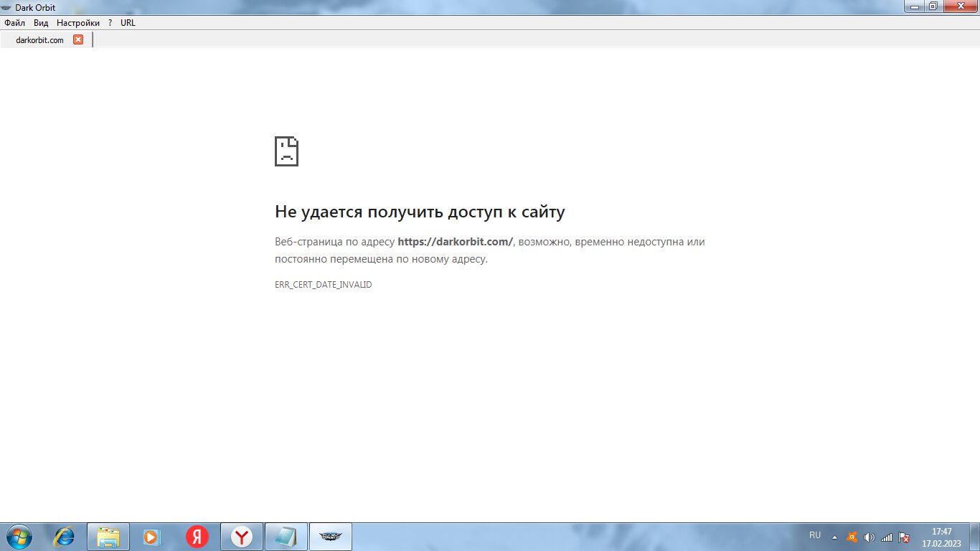Minimize the Dark Orbit window

(914, 6)
